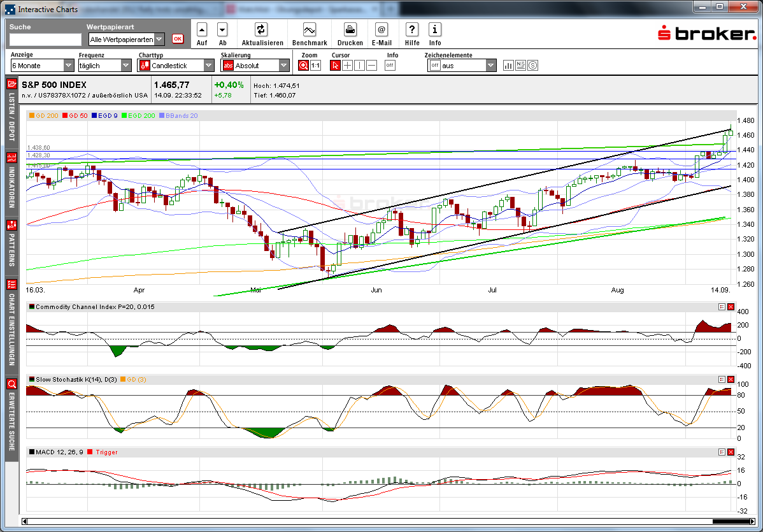The height and width of the screenshot is (532, 763).
Task: Open the Info toolbar button
Action: [x=434, y=30]
